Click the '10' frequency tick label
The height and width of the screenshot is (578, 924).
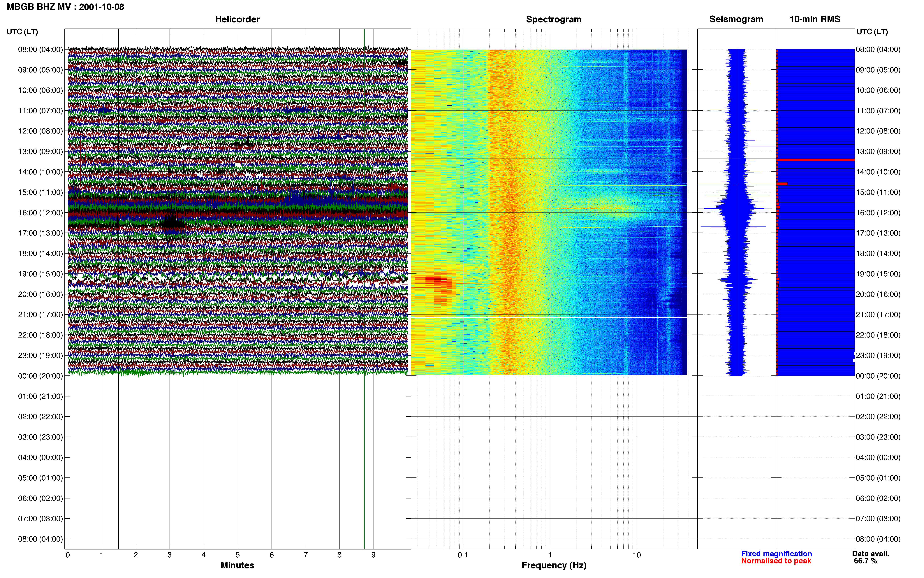(637, 555)
